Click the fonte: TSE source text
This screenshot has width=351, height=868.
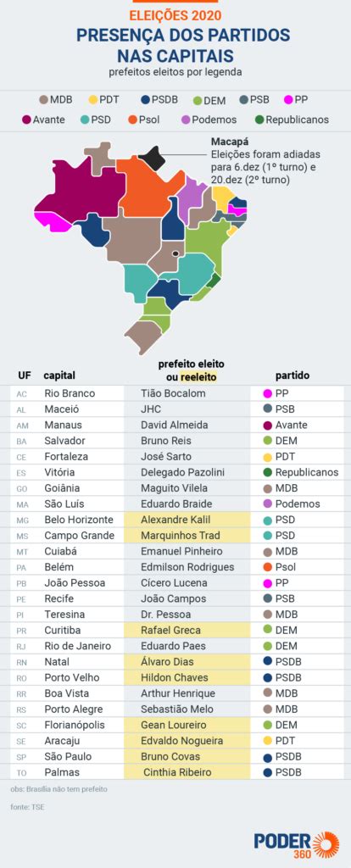pos(27,808)
